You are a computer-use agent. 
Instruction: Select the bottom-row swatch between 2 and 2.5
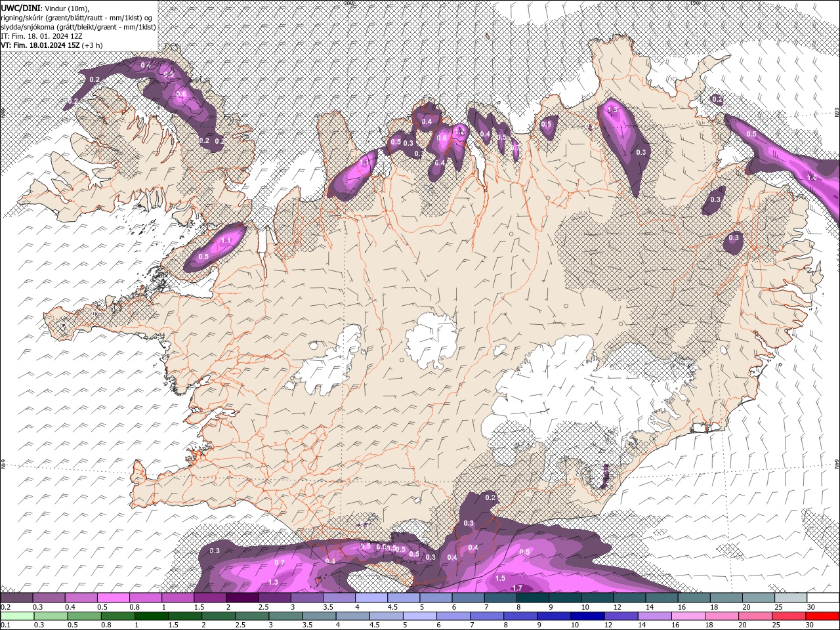(x=218, y=616)
